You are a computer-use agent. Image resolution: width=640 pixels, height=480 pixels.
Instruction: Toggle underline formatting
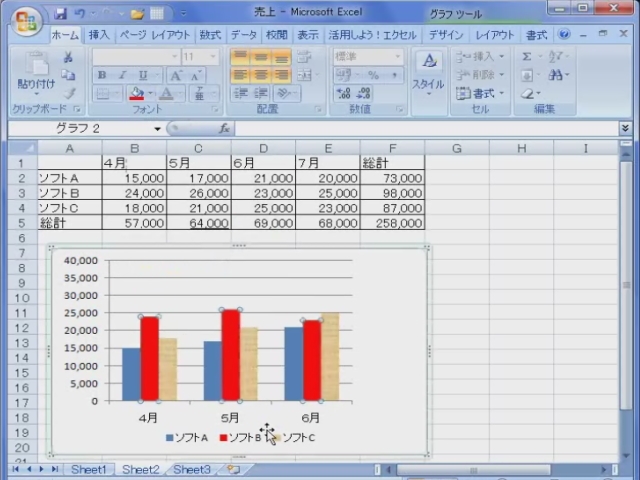click(x=144, y=75)
